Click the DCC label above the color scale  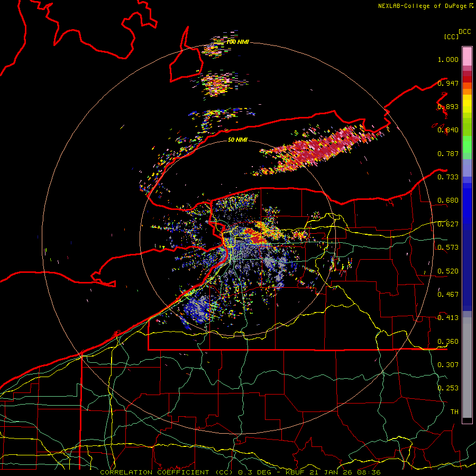point(464,32)
